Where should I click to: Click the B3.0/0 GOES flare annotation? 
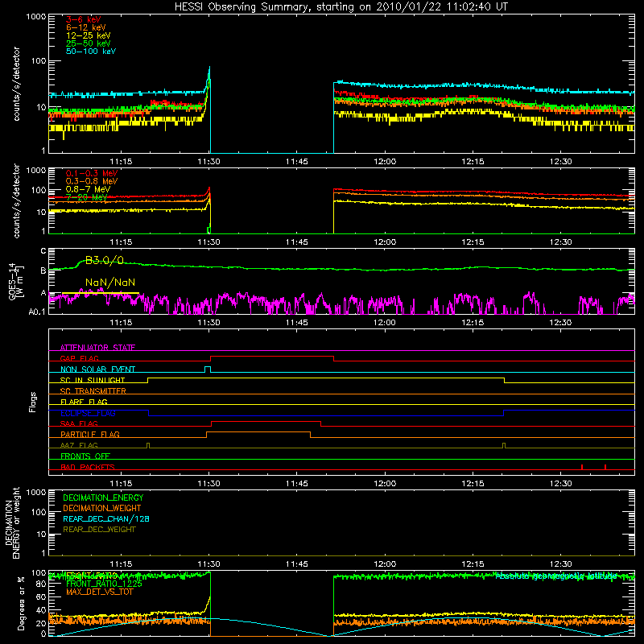click(x=105, y=260)
